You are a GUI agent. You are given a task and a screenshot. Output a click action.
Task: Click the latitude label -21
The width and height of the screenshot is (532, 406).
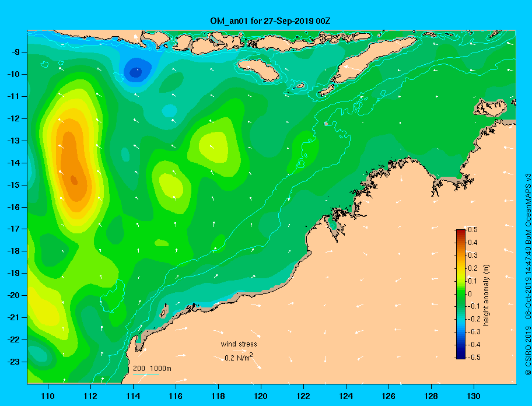pyautogui.click(x=13, y=318)
